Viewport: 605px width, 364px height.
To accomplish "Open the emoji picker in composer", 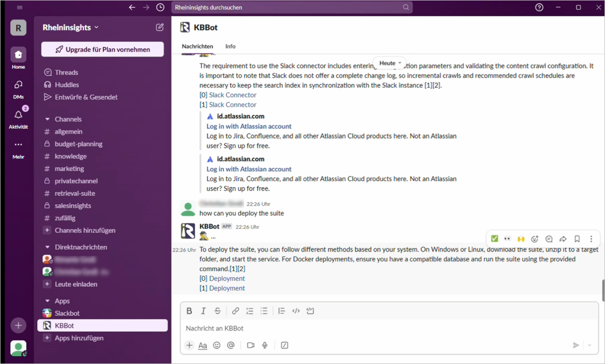I will (x=216, y=345).
